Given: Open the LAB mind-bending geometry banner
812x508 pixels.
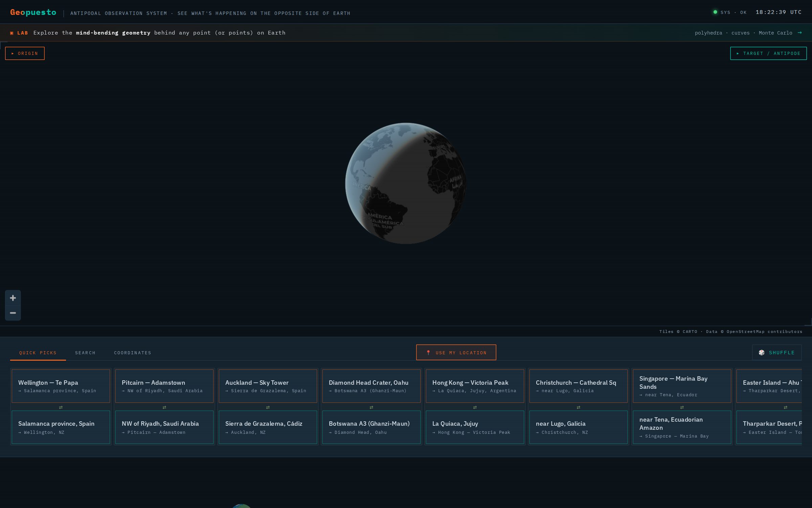Looking at the screenshot, I should pyautogui.click(x=406, y=33).
